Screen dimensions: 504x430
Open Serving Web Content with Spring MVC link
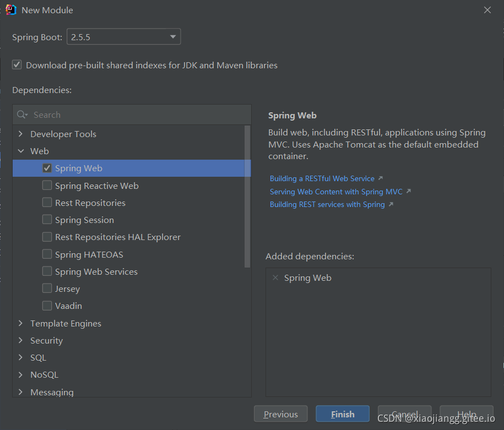(336, 192)
